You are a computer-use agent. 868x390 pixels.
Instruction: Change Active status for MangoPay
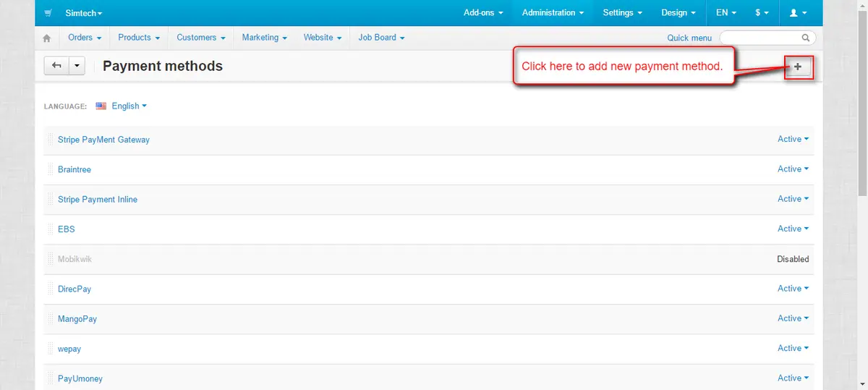pos(793,318)
